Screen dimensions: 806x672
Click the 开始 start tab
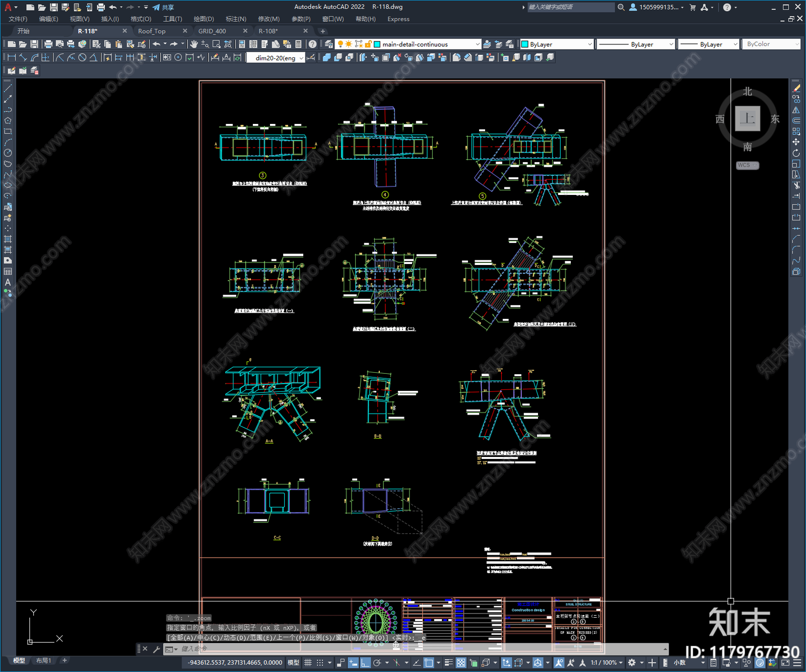pyautogui.click(x=24, y=31)
